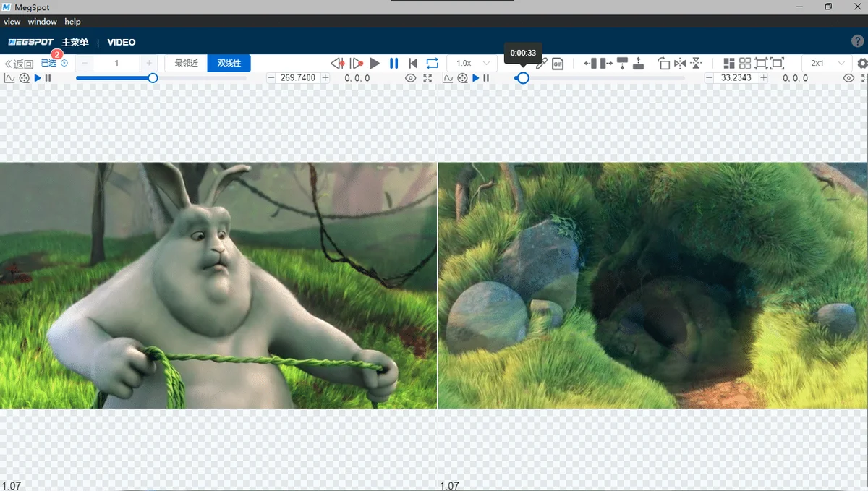This screenshot has height=491, width=868.
Task: Click the crop-frame fit icon
Action: pyautogui.click(x=761, y=64)
